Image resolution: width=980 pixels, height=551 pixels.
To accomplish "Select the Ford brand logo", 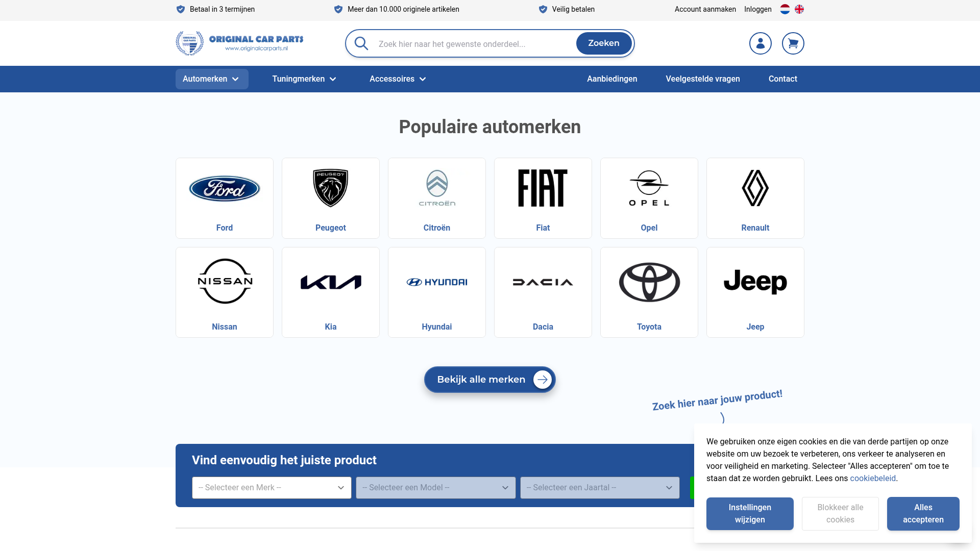I will click(x=225, y=188).
